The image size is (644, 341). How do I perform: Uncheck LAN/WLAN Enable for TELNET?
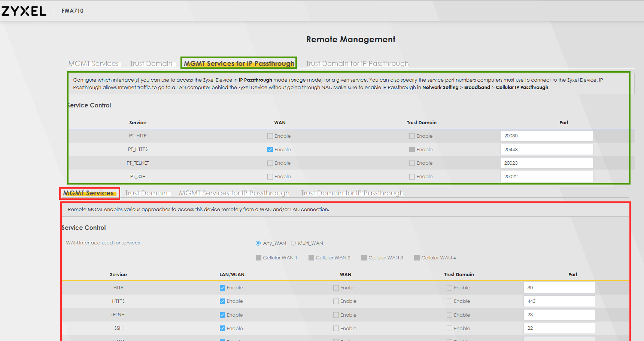click(222, 315)
